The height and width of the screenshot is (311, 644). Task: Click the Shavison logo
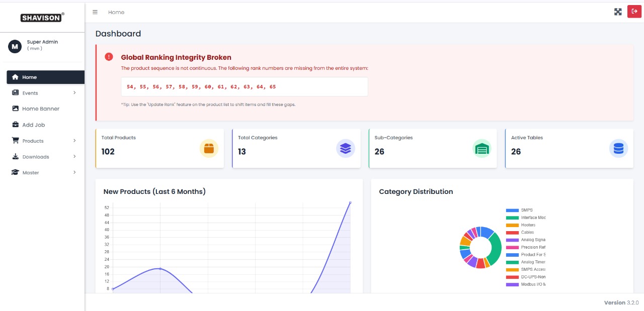coord(42,18)
